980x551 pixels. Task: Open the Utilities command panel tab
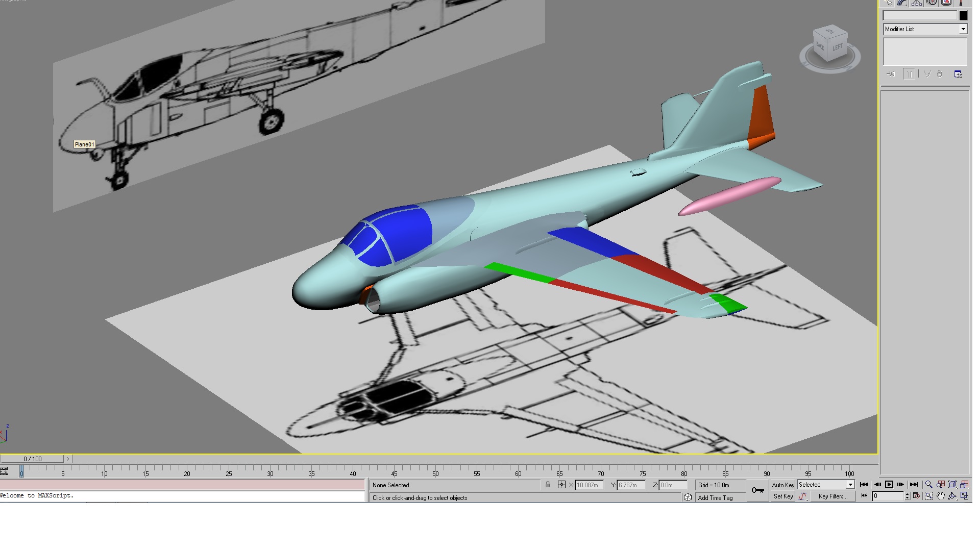961,3
